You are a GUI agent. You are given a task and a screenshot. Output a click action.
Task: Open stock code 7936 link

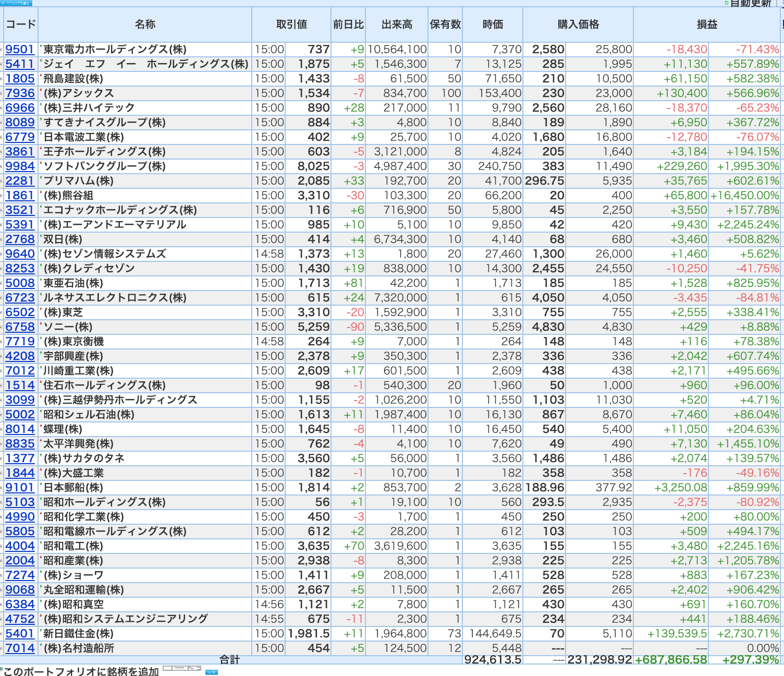[20, 93]
